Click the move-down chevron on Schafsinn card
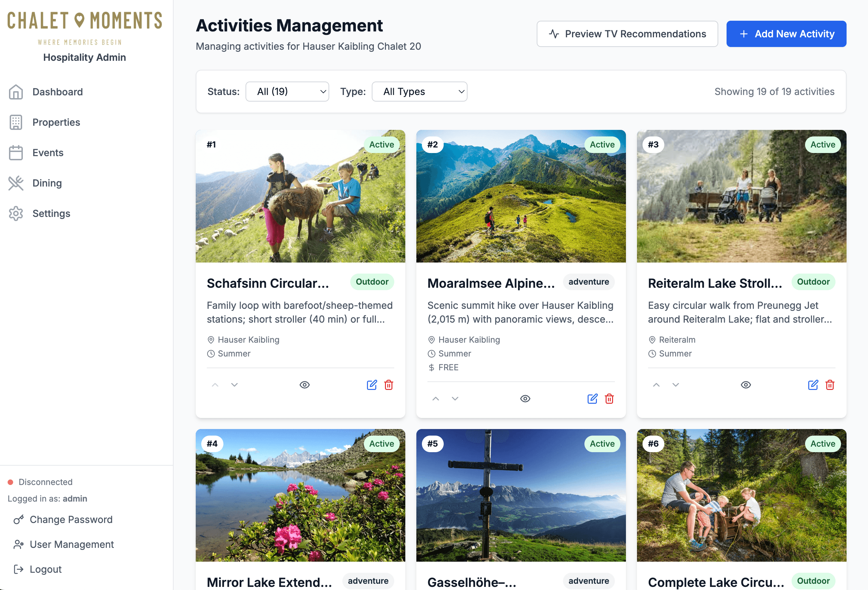868x590 pixels. coord(234,384)
